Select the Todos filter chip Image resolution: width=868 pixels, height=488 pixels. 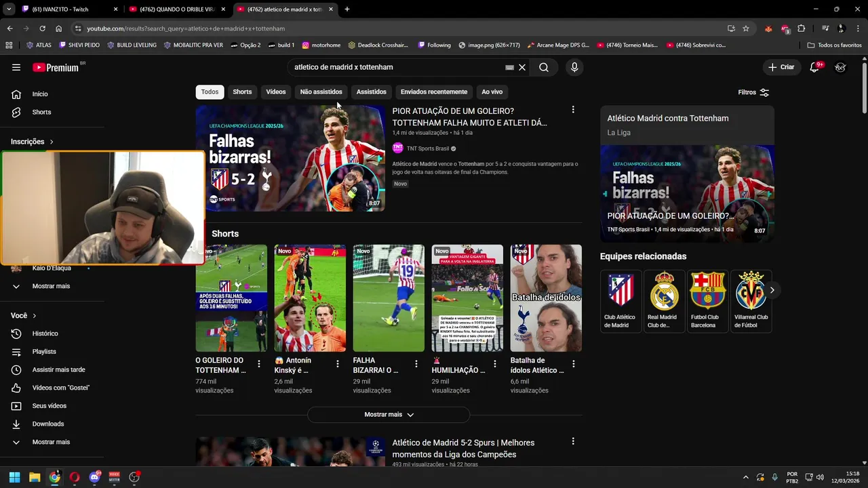pos(210,91)
